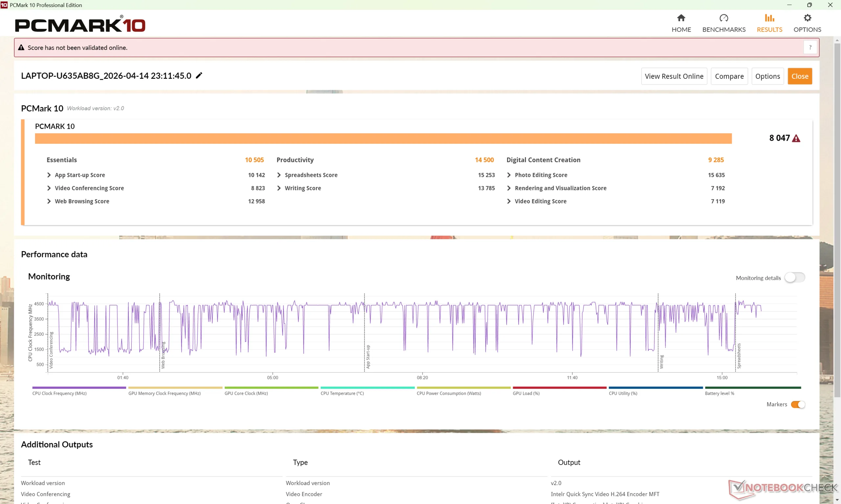Enable the Monitoring details toggle
Image resolution: width=841 pixels, height=504 pixels.
point(794,278)
